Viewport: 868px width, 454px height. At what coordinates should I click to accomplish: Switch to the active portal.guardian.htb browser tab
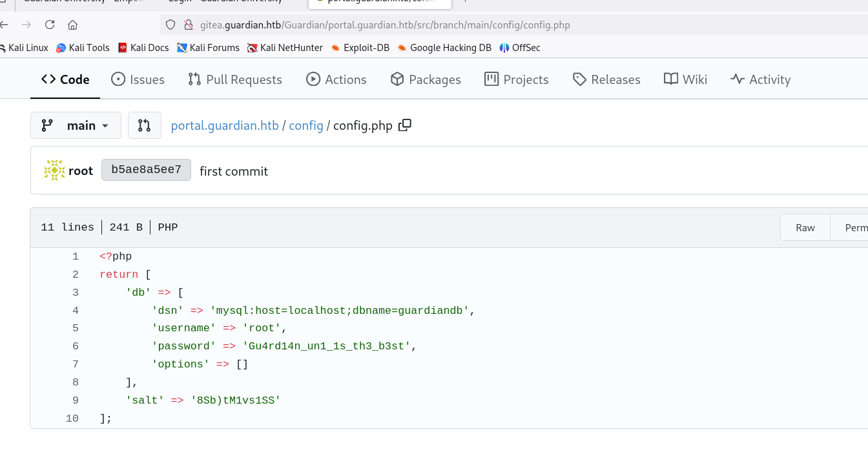(x=380, y=3)
